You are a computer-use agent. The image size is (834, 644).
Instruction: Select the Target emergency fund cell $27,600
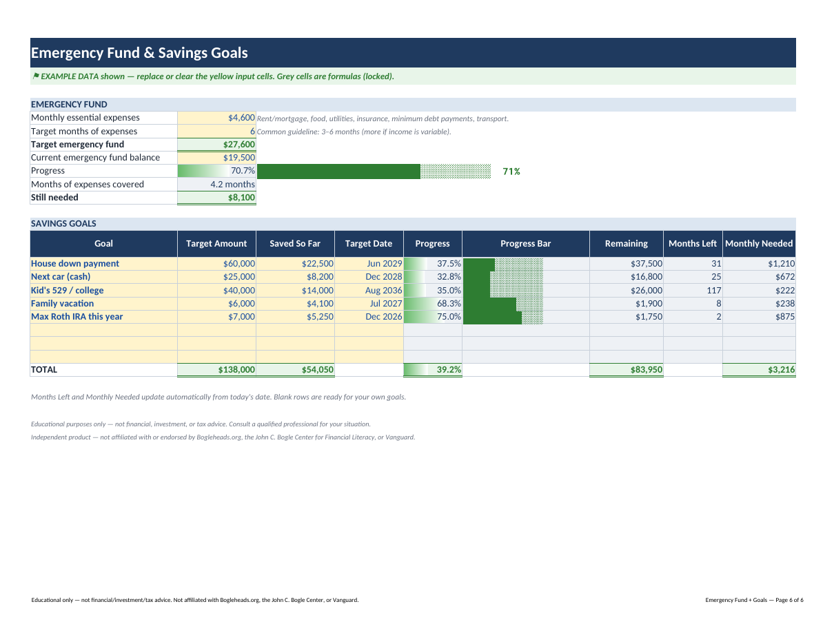[x=216, y=145]
